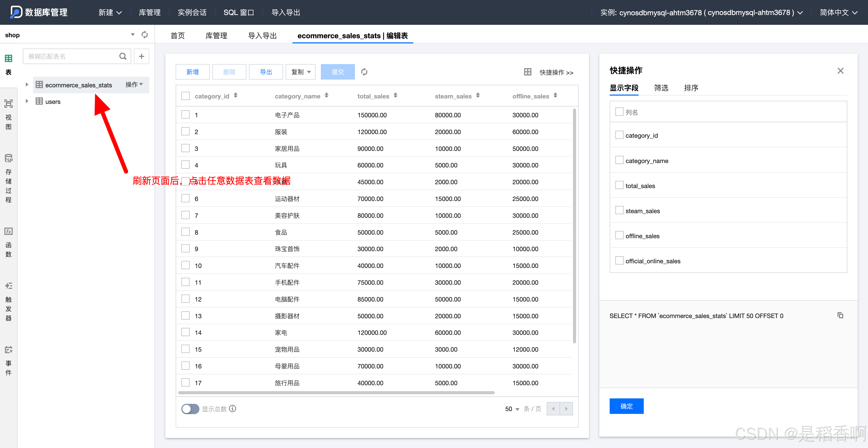Open the 视图 section in the sidebar
Screen dimensions: 868x448
click(x=9, y=115)
